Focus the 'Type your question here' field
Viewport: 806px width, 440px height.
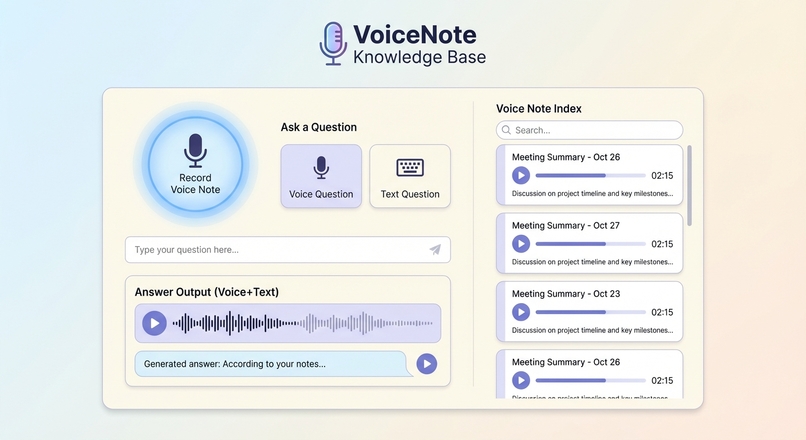[288, 250]
